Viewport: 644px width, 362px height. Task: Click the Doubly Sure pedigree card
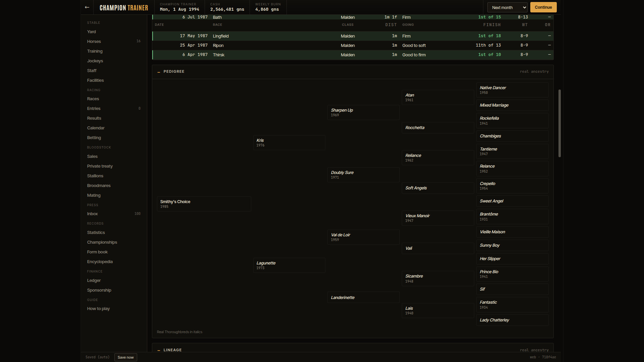click(363, 175)
